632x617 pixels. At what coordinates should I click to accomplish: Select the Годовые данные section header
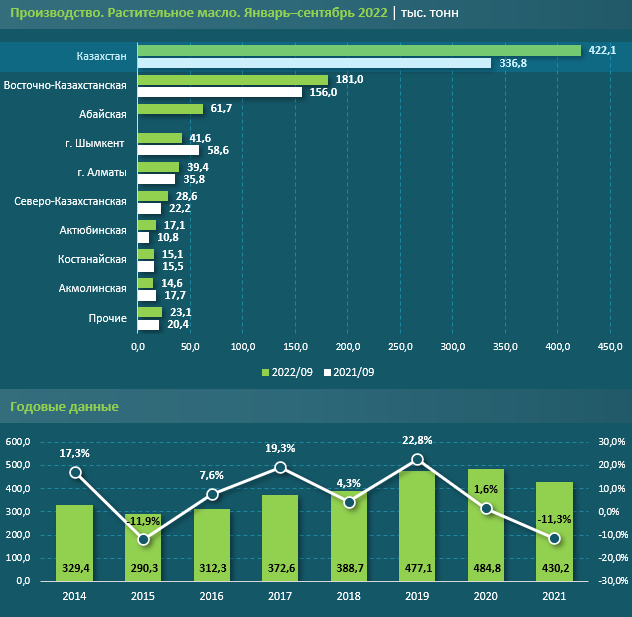pos(64,407)
